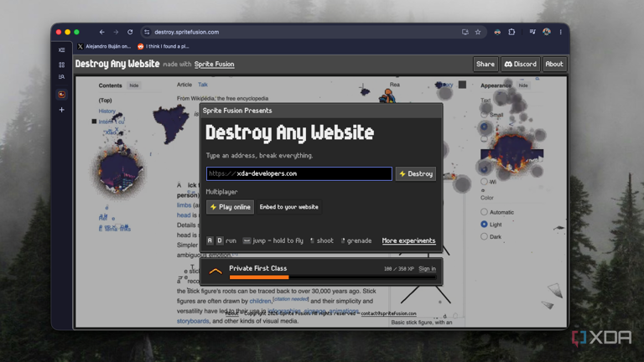Screen dimensions: 644x362
Task: Click the install app icon in address bar
Action: pyautogui.click(x=465, y=32)
